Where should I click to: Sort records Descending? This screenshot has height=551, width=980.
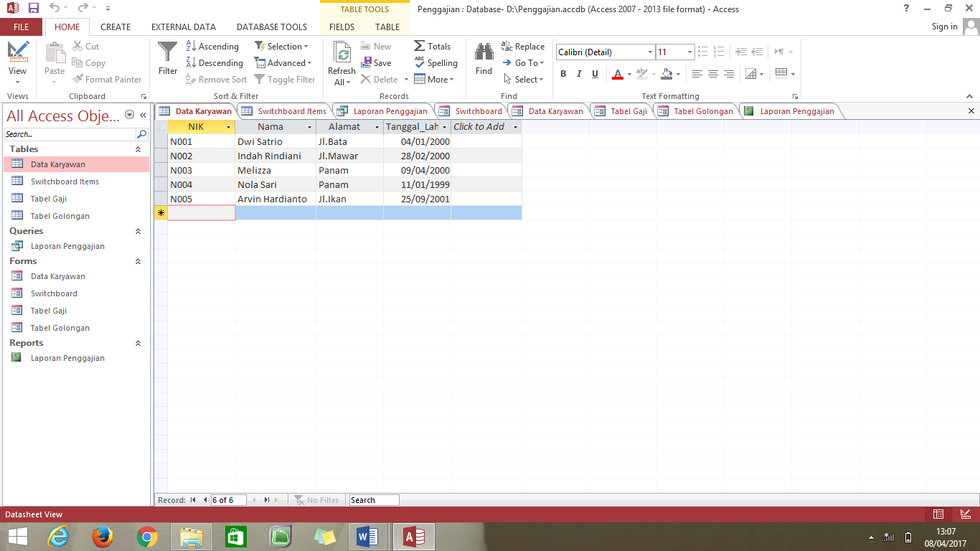click(215, 63)
